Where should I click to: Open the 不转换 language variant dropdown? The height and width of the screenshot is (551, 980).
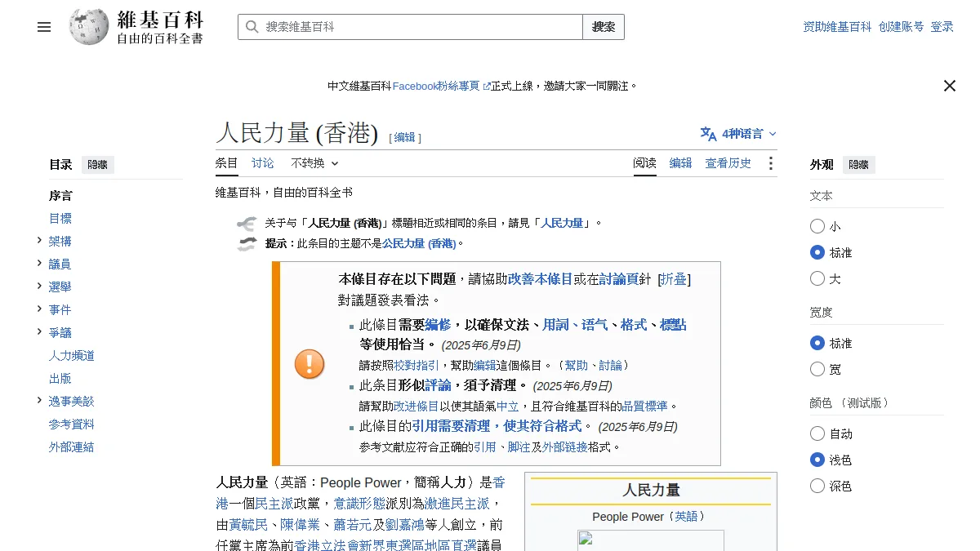click(315, 163)
